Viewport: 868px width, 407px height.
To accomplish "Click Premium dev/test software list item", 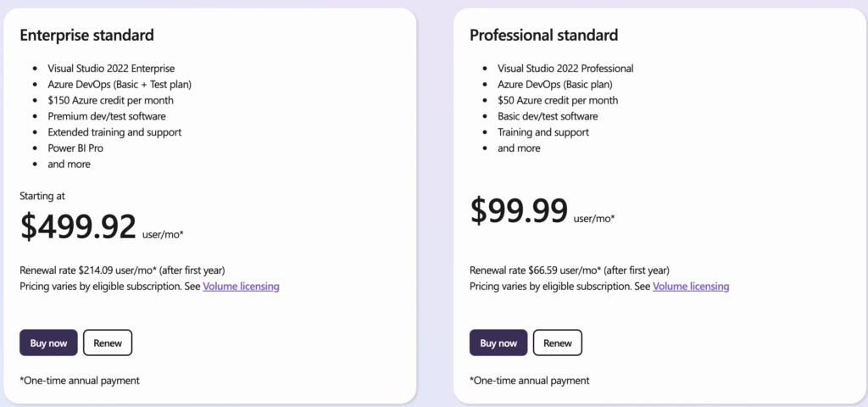I will pos(107,116).
